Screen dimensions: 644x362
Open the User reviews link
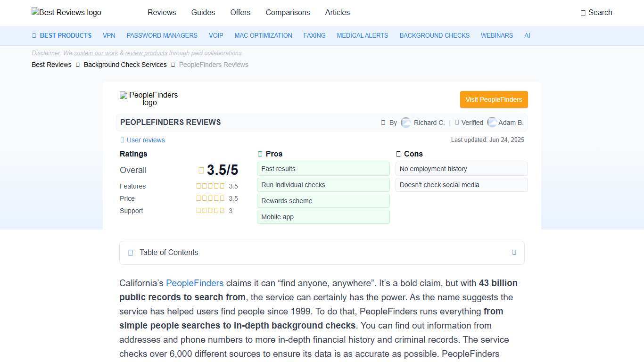142,140
